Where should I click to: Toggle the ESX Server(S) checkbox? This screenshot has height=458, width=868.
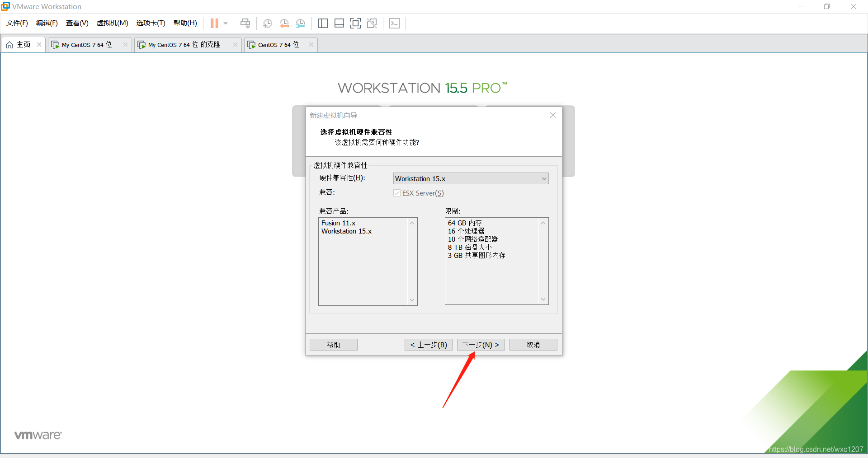pyautogui.click(x=397, y=193)
